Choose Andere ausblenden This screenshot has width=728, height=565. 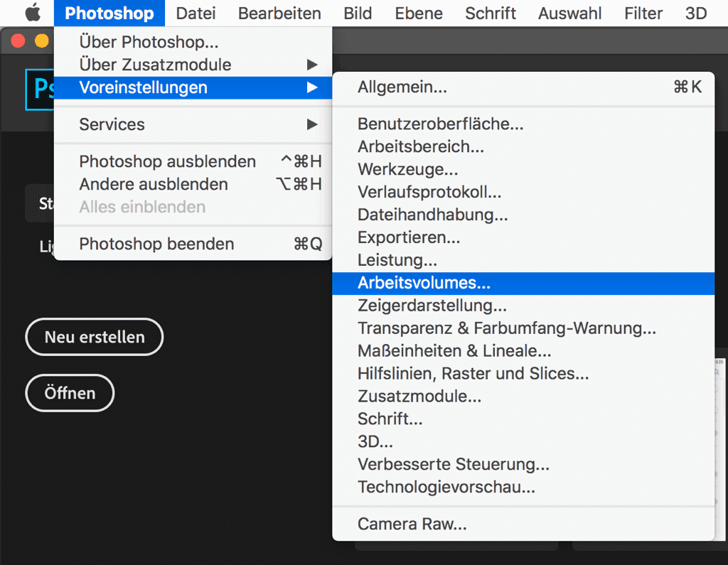tap(193, 184)
